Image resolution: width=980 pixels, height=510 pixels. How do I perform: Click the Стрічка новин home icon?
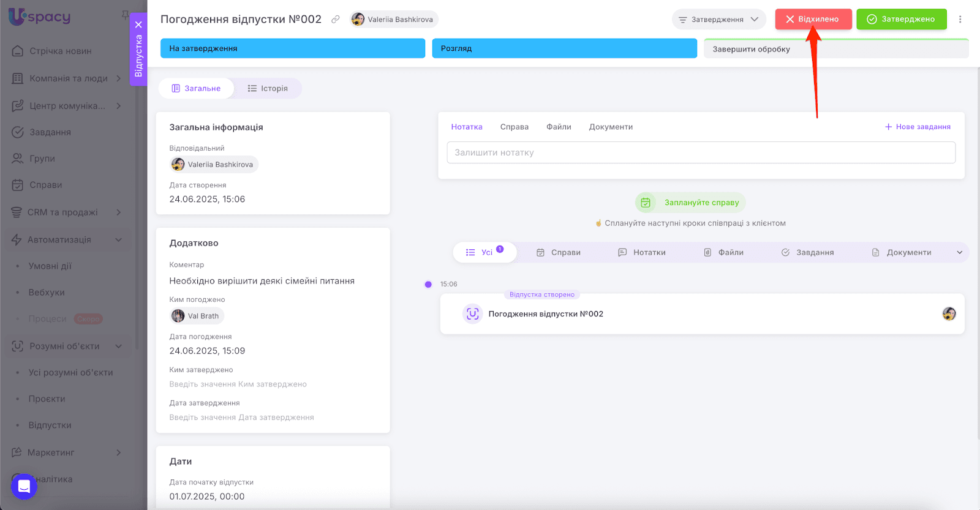click(x=18, y=51)
